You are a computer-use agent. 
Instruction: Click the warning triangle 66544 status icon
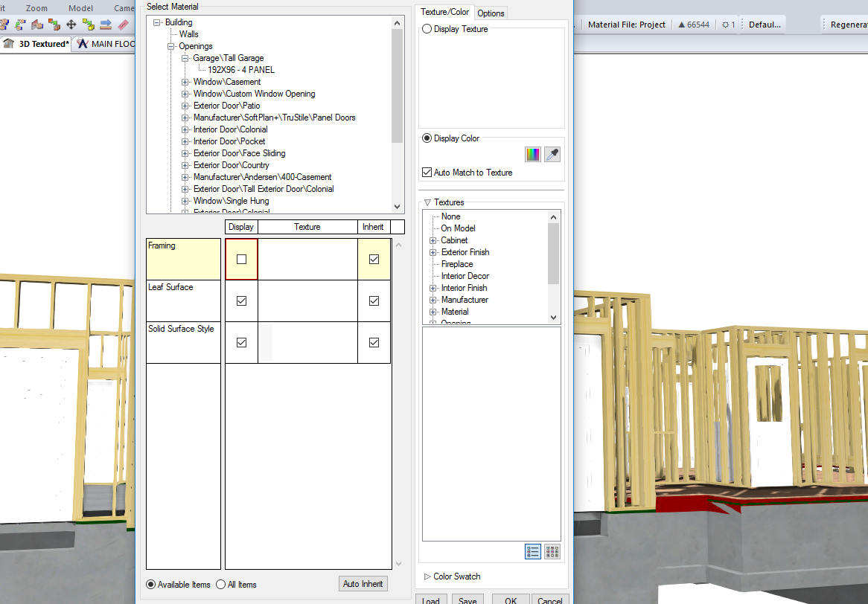(x=693, y=24)
